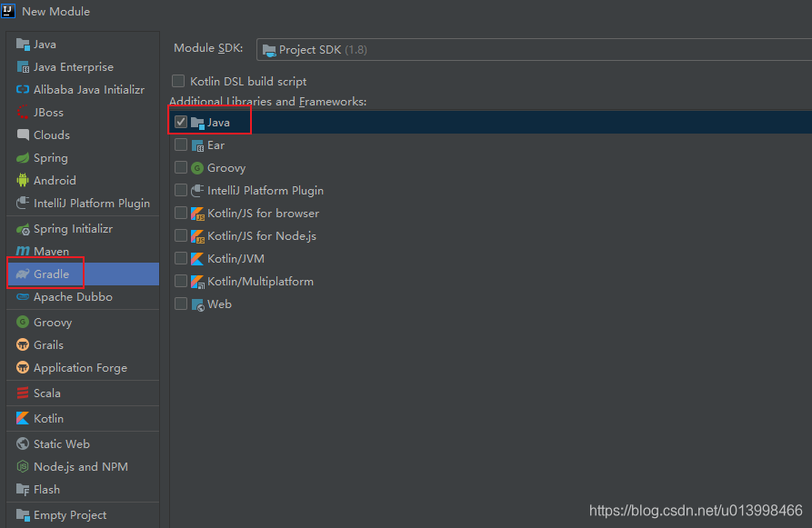Screen dimensions: 812x528
Task: Select the Flash folder icon
Action: tap(23, 489)
